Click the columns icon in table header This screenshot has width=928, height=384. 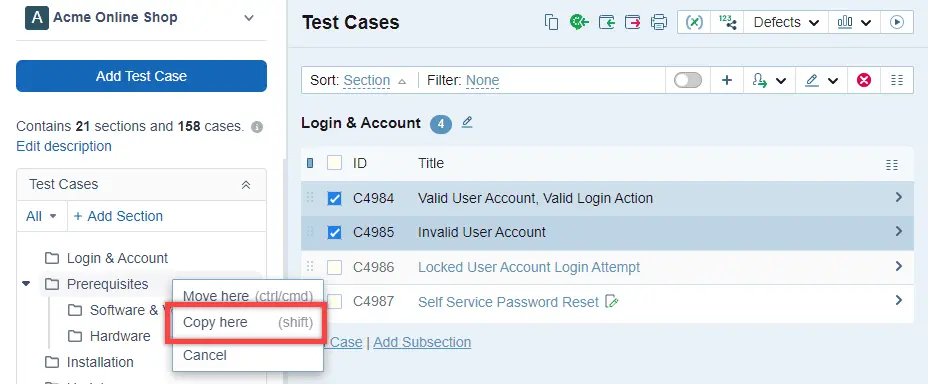[x=891, y=164]
